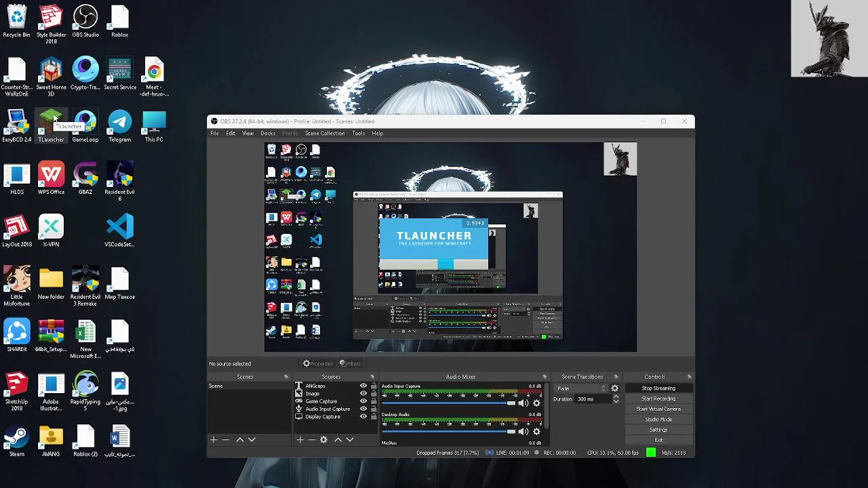Hide Audio Input Capture source eye icon

(x=363, y=409)
